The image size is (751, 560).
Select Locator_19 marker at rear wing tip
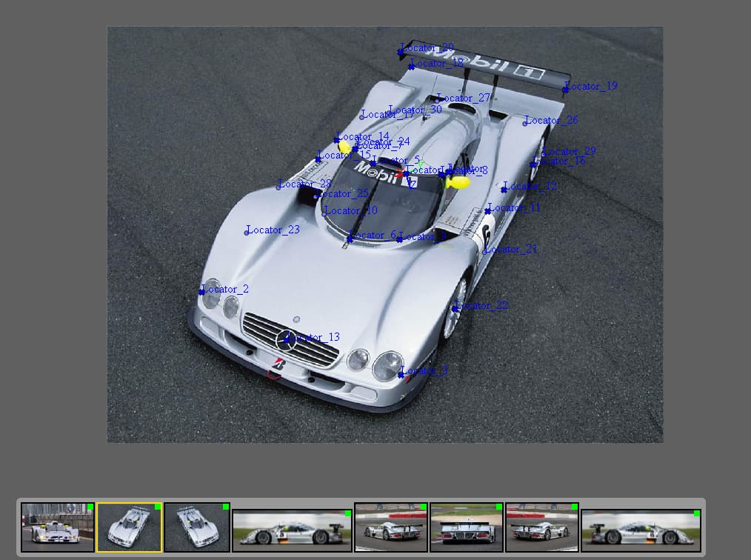(565, 90)
